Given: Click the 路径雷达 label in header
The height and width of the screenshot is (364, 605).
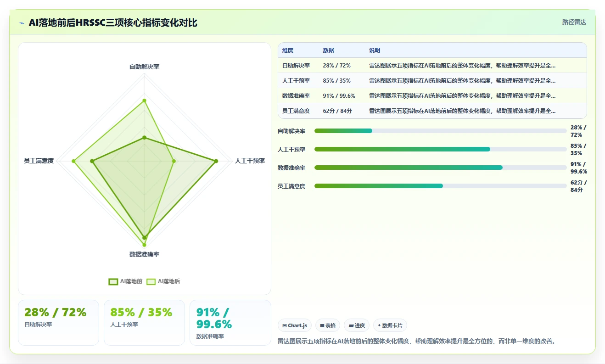Looking at the screenshot, I should tap(574, 22).
